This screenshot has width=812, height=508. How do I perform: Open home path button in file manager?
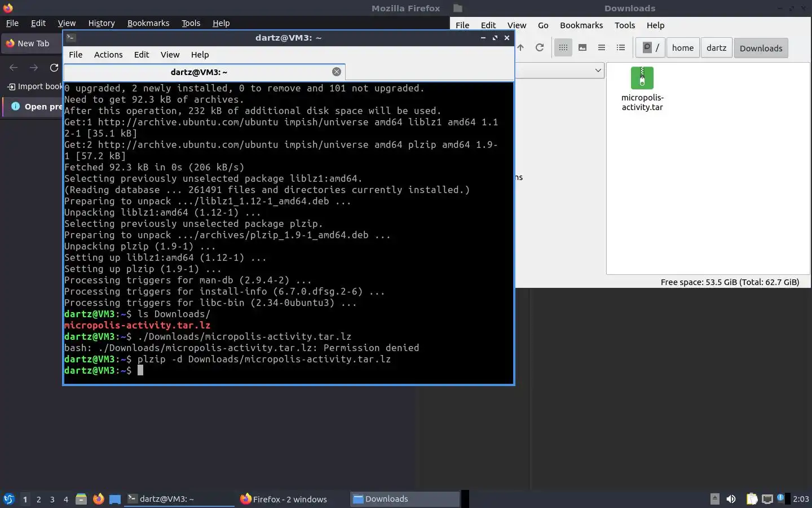pyautogui.click(x=683, y=48)
